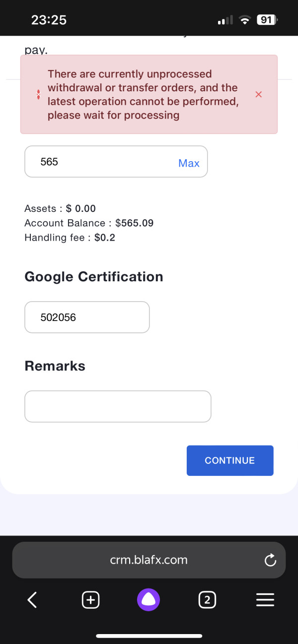Dismiss the unprocessed withdrawal error alert

pos(258,94)
